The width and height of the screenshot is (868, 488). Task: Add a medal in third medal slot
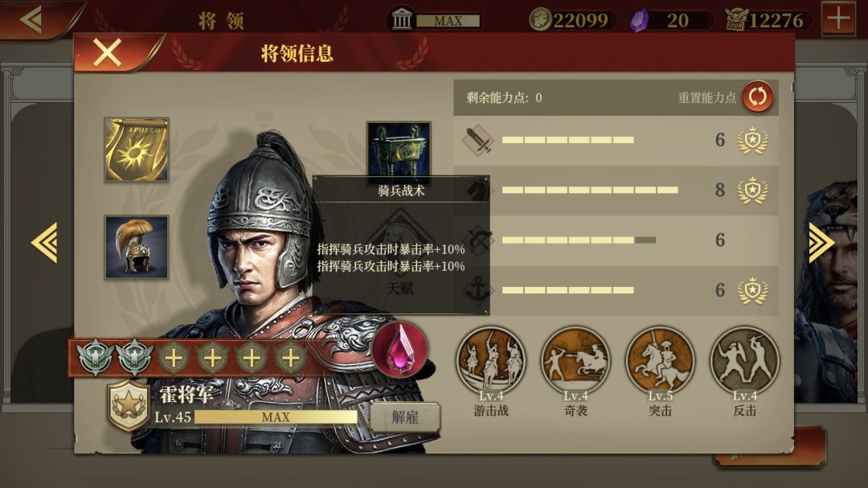[174, 359]
